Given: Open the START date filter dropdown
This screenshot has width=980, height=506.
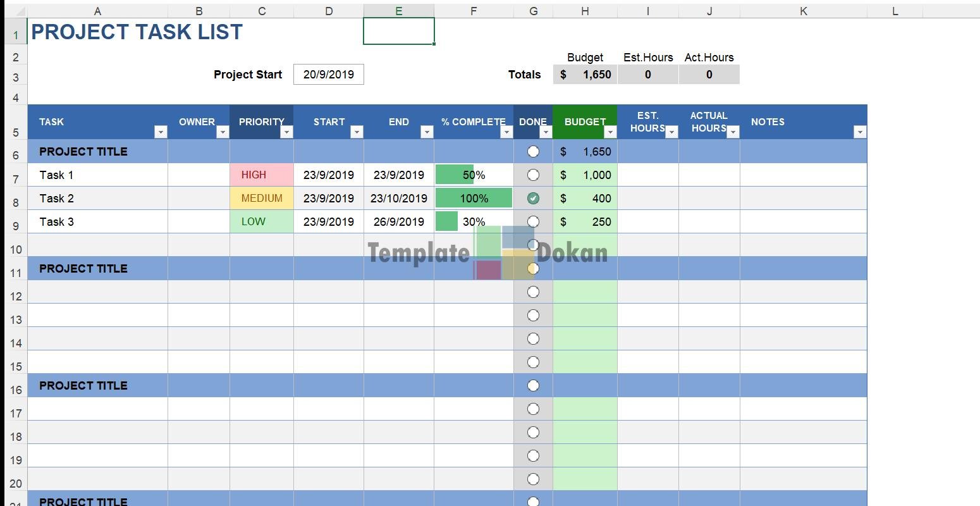Looking at the screenshot, I should click(357, 132).
